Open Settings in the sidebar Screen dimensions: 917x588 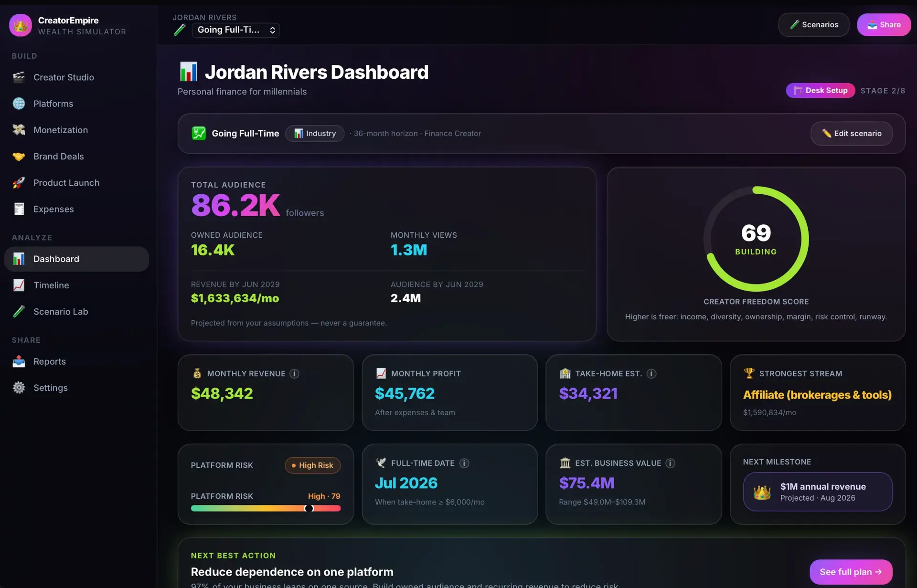(76, 388)
